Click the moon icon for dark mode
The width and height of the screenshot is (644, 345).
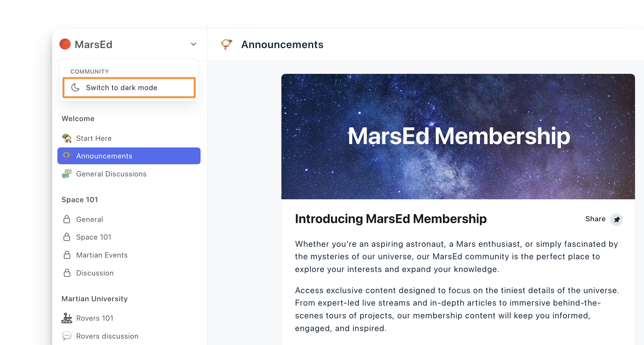point(75,87)
